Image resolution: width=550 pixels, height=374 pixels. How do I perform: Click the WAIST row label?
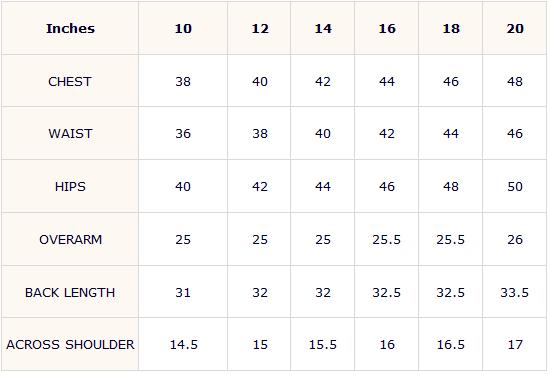(x=70, y=134)
